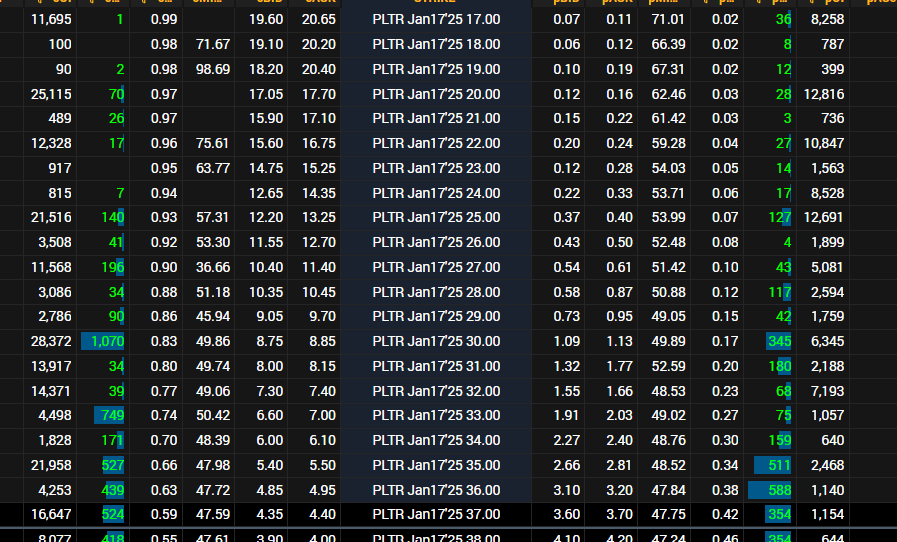
Task: Click call ask 17.70 on the 20.00 strike
Action: click(x=319, y=94)
